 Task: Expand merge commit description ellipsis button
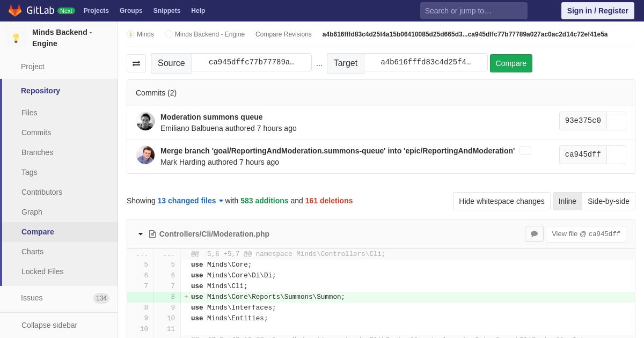tap(525, 151)
